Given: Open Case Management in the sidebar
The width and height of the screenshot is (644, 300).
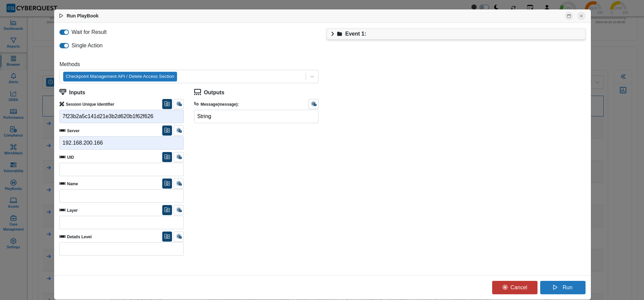Looking at the screenshot, I should 13,223.
